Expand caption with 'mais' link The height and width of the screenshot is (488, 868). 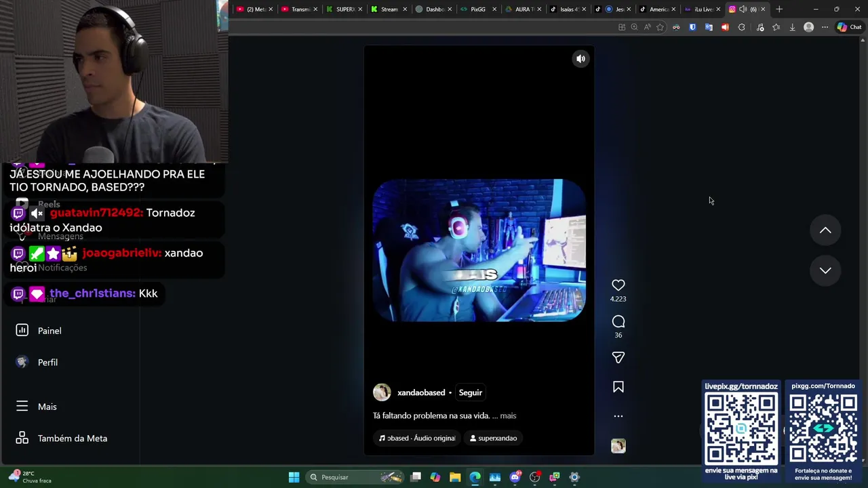508,415
